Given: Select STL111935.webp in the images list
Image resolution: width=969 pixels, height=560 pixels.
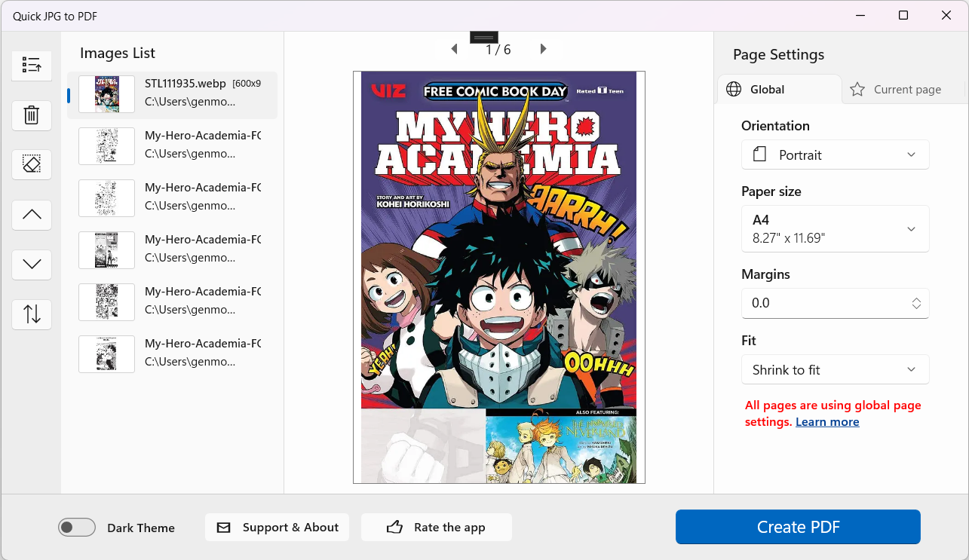Looking at the screenshot, I should 173,95.
